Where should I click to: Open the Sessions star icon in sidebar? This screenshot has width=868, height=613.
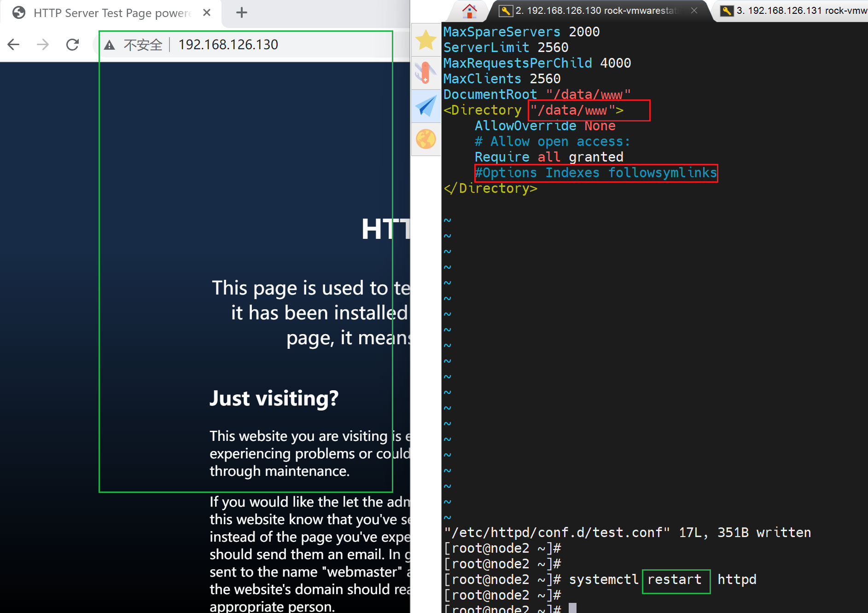coord(426,40)
